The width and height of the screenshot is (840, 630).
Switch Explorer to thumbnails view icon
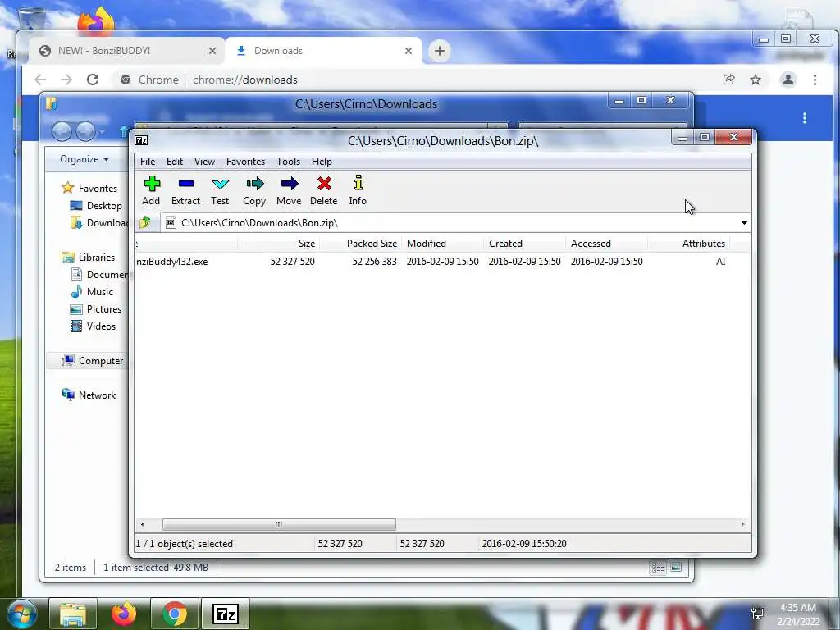(x=676, y=567)
